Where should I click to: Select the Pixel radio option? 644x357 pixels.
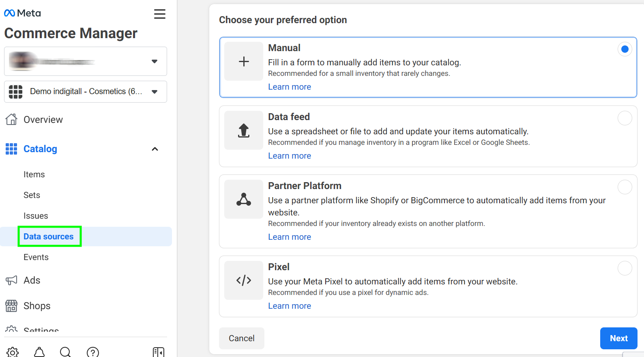tap(625, 268)
